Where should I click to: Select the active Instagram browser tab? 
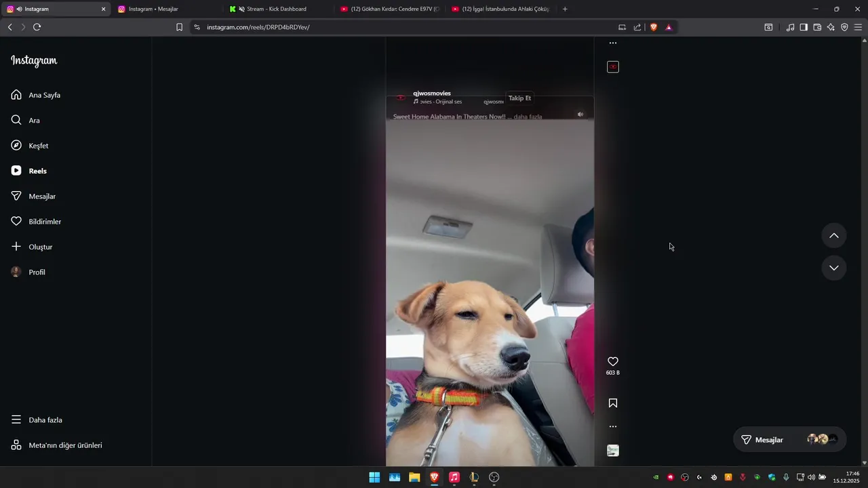pos(56,9)
